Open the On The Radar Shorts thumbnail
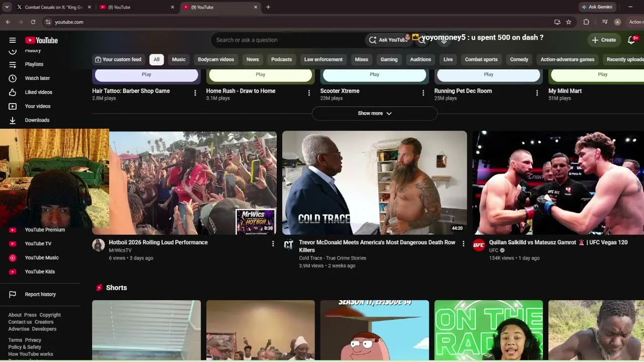644x362 pixels. pyautogui.click(x=489, y=330)
